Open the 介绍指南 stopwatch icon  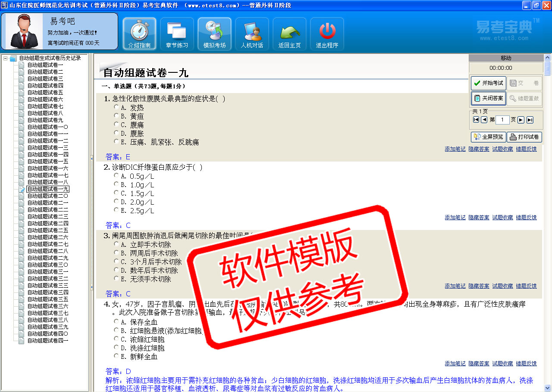[139, 34]
